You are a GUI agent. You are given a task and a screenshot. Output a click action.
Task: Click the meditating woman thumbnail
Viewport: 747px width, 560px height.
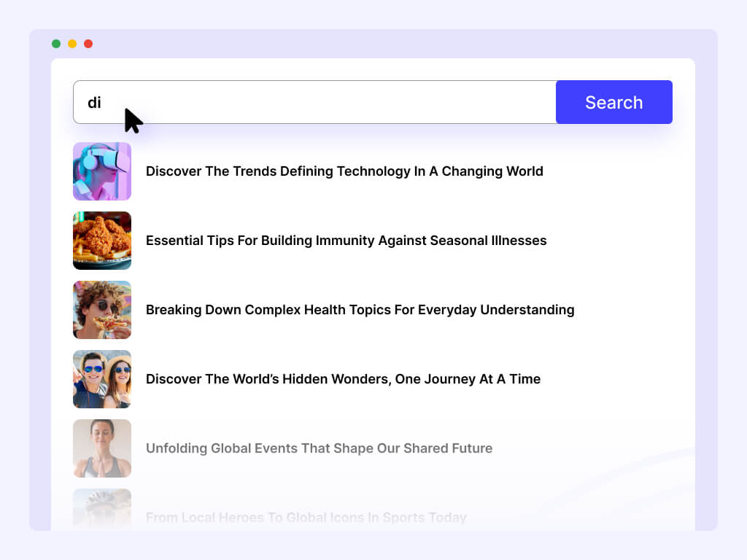(102, 448)
